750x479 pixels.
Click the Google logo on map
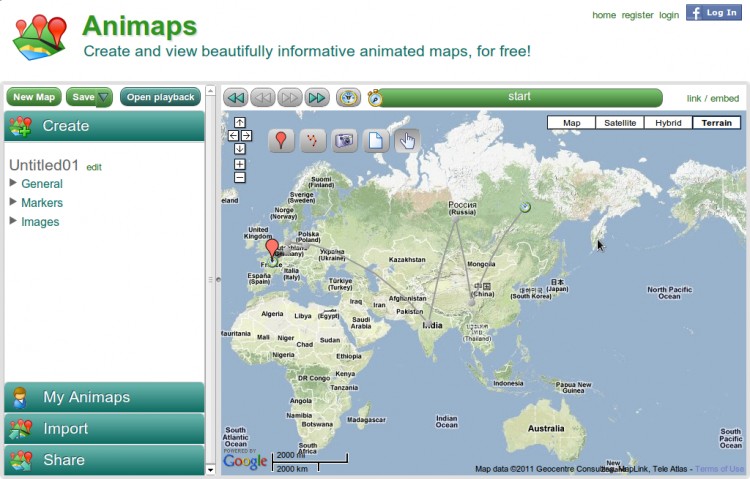click(245, 461)
